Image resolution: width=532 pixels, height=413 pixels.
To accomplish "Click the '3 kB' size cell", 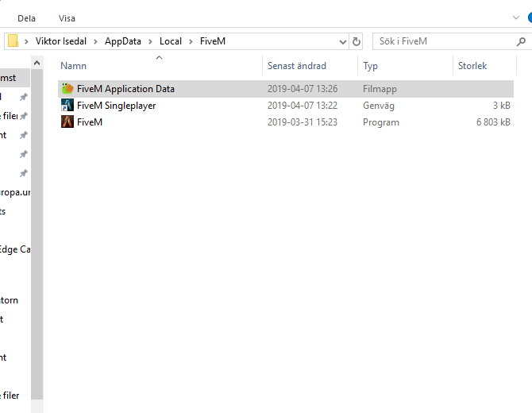I will pos(502,106).
